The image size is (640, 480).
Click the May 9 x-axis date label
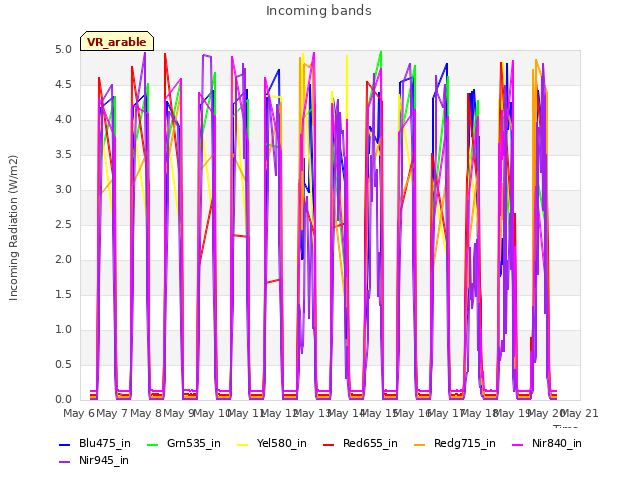pos(178,413)
